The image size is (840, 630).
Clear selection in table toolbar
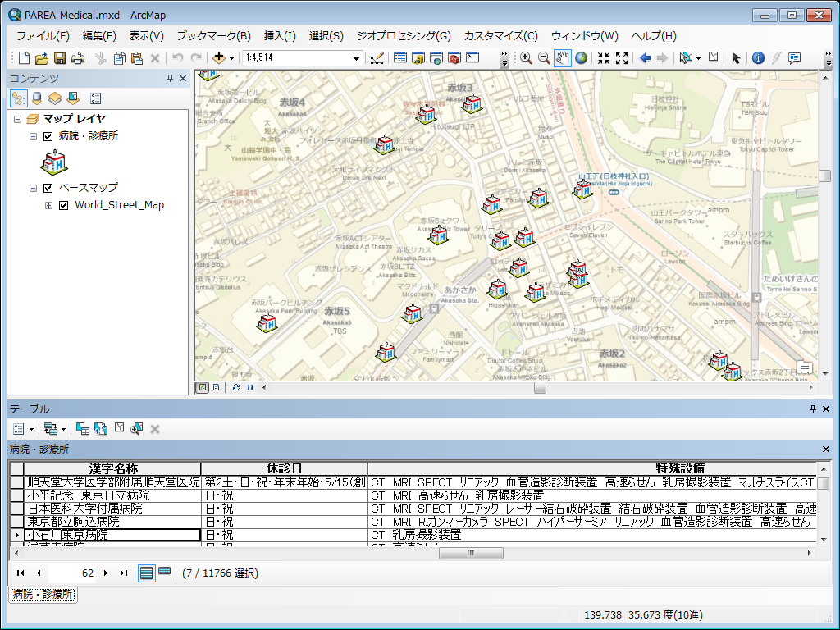point(119,428)
